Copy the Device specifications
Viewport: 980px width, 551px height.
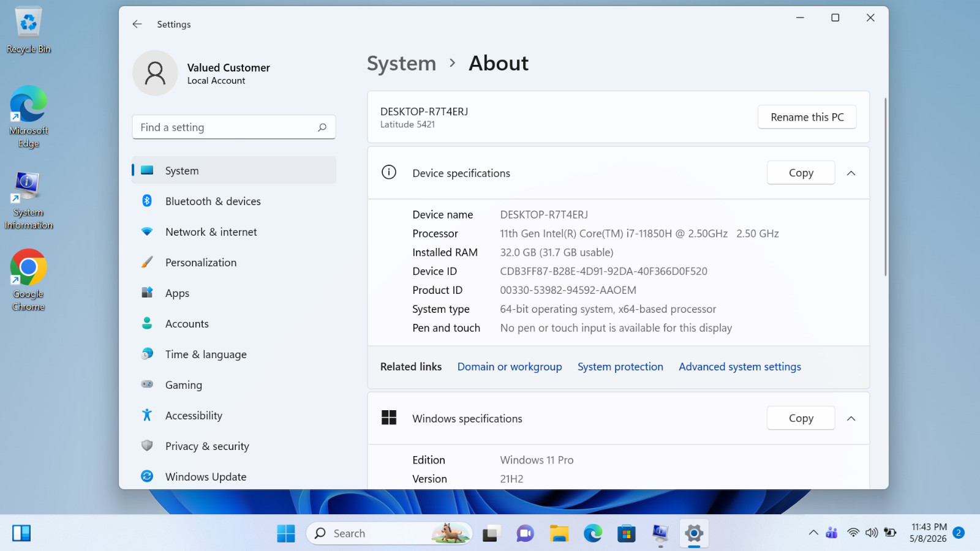point(801,173)
